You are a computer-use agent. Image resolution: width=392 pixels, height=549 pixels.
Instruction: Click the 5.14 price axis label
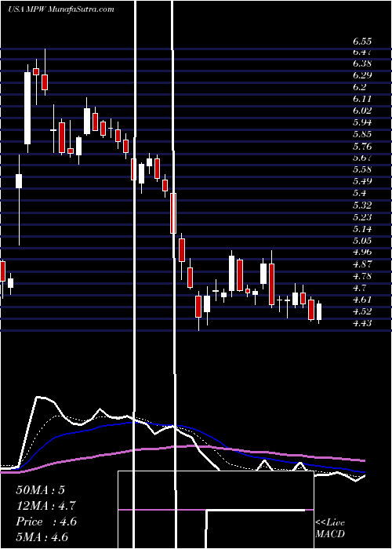point(362,229)
